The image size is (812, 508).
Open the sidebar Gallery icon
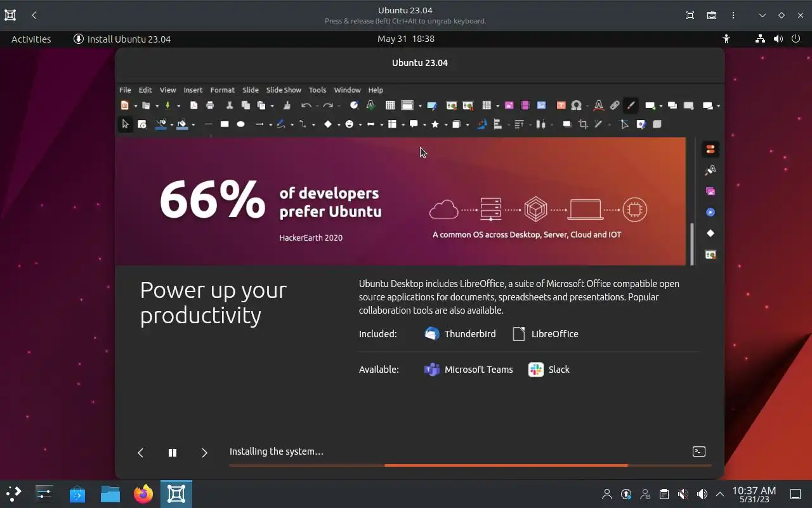(710, 191)
